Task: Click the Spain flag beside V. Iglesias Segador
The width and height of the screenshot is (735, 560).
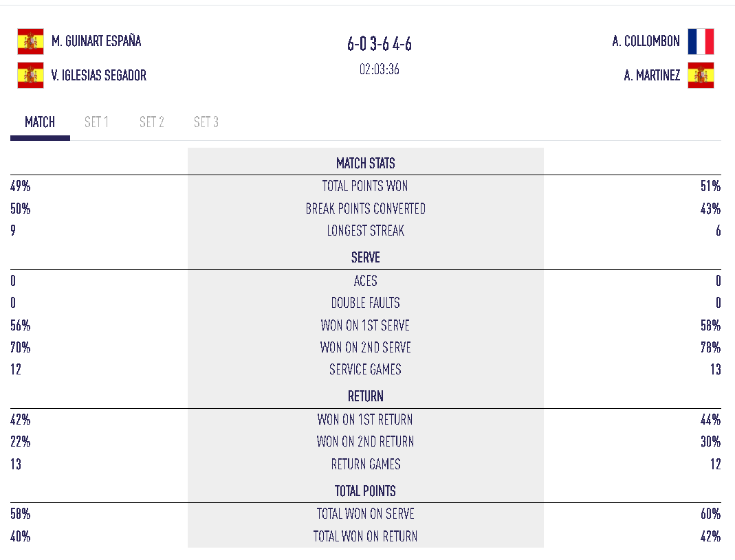Action: click(x=30, y=76)
